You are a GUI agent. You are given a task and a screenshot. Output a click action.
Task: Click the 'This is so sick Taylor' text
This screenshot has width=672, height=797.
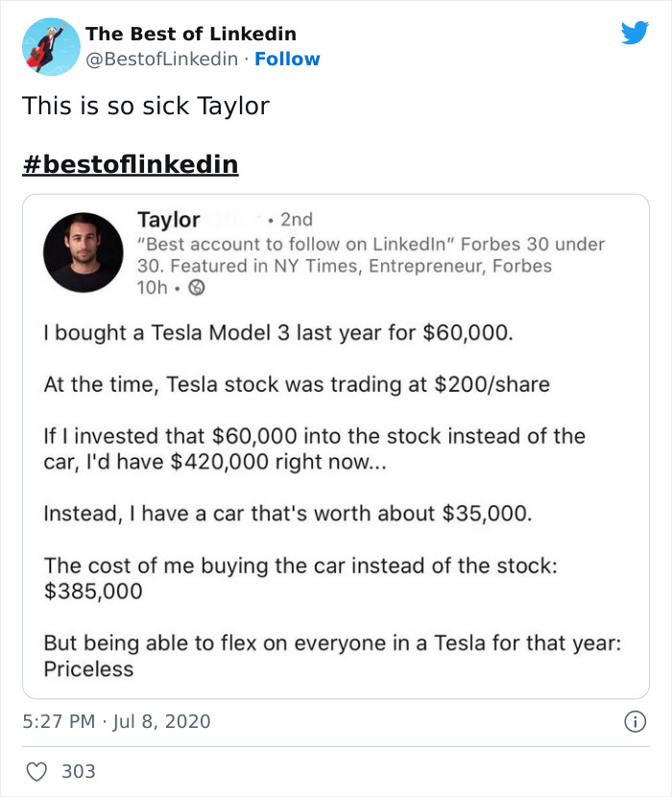point(146,106)
